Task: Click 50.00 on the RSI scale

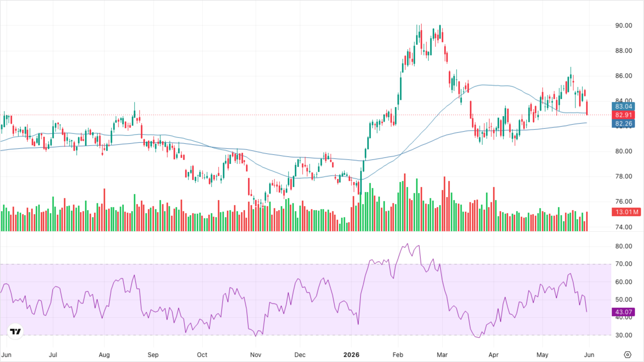Action: click(x=624, y=299)
